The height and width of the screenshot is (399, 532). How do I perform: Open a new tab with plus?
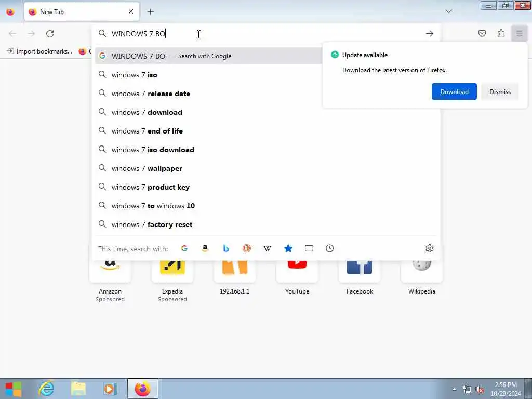coord(150,12)
